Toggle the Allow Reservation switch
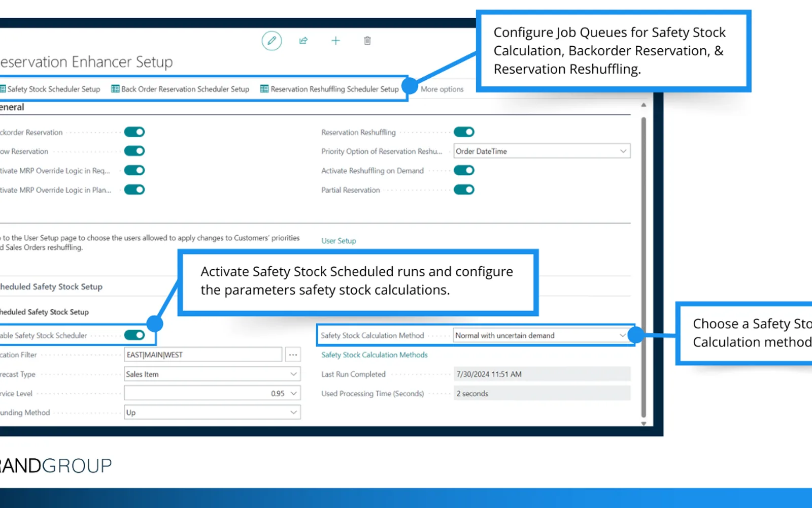812x508 pixels. tap(134, 151)
